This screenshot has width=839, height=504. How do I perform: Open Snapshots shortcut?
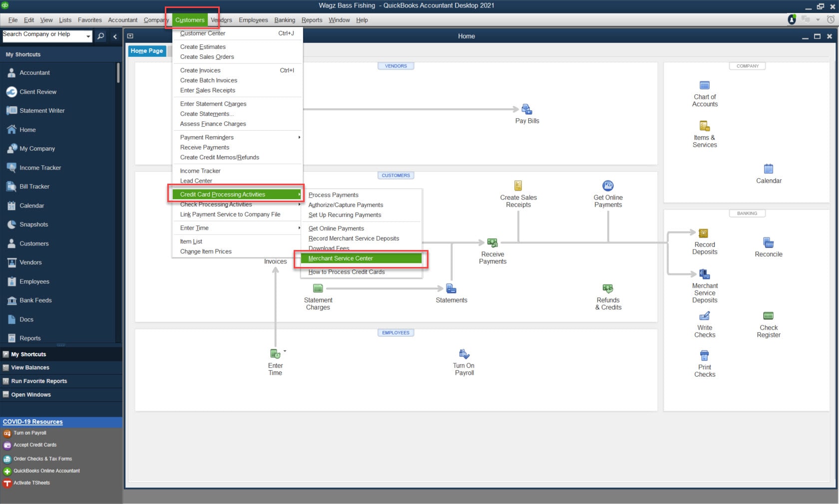point(33,225)
